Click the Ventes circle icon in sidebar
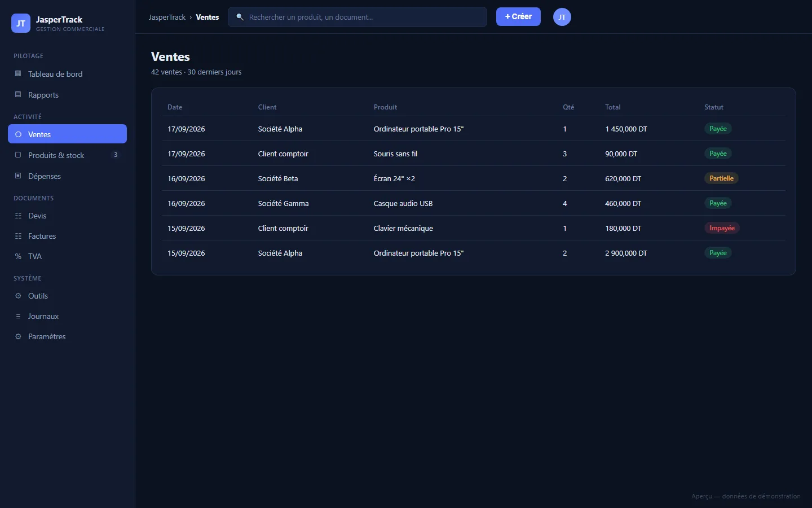The height and width of the screenshot is (508, 812). click(x=18, y=134)
